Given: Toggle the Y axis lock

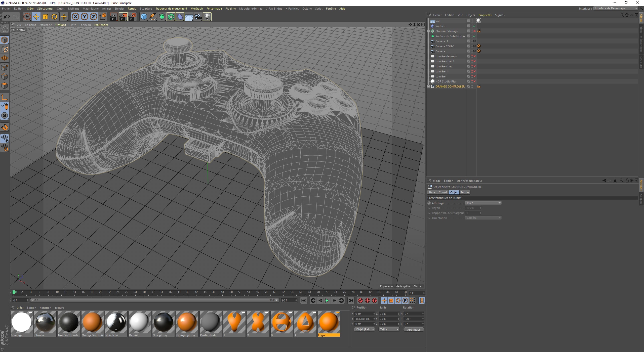Looking at the screenshot, I should click(x=85, y=17).
